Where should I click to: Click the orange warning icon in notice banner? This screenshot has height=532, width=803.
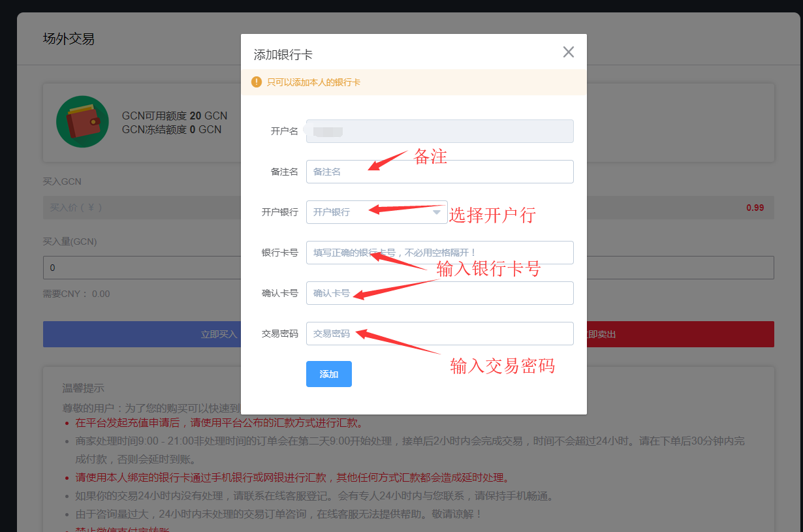coord(257,82)
